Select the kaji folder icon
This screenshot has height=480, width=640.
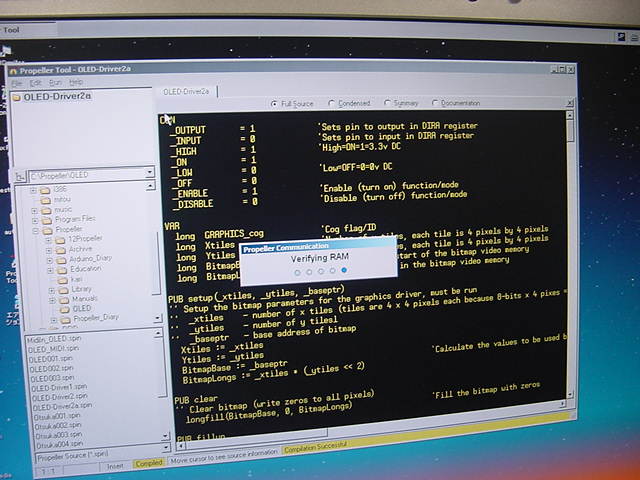(x=62, y=280)
